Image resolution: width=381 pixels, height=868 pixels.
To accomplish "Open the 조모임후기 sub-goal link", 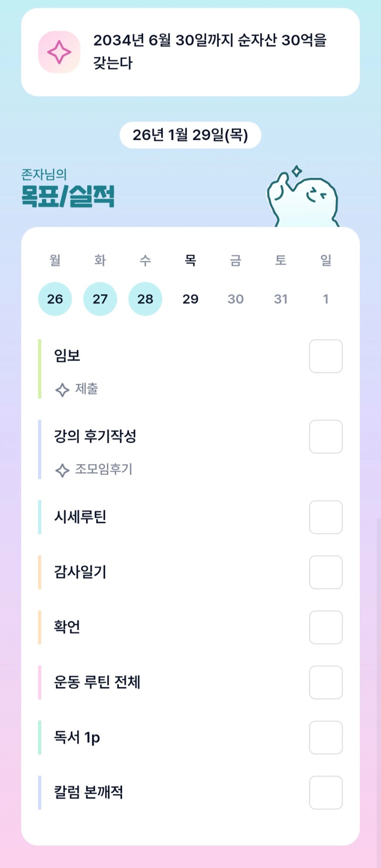I will (x=104, y=470).
